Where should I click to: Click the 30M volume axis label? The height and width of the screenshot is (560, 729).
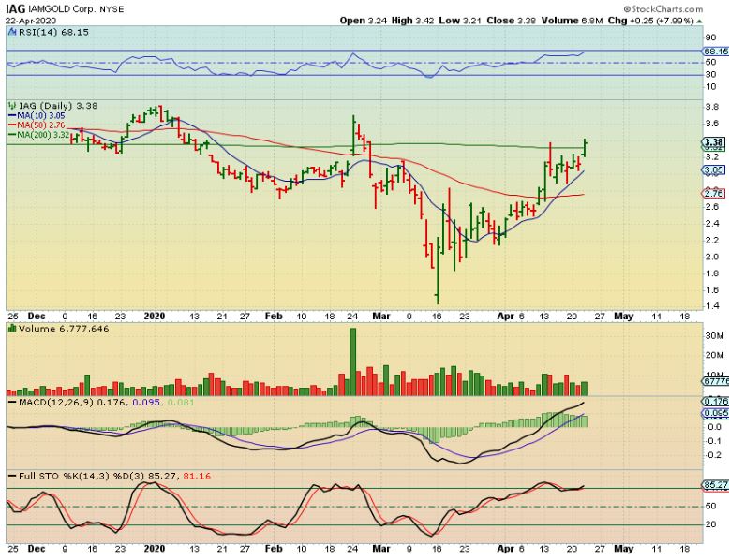click(714, 335)
